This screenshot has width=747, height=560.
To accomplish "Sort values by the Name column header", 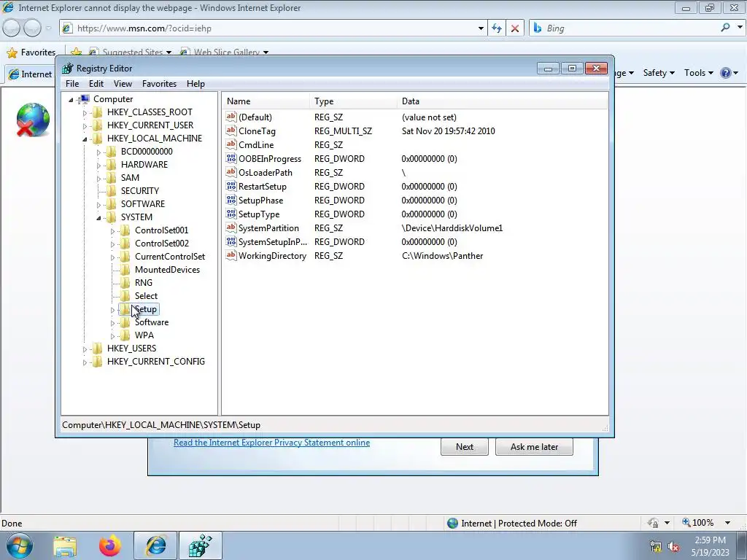I will (x=266, y=101).
